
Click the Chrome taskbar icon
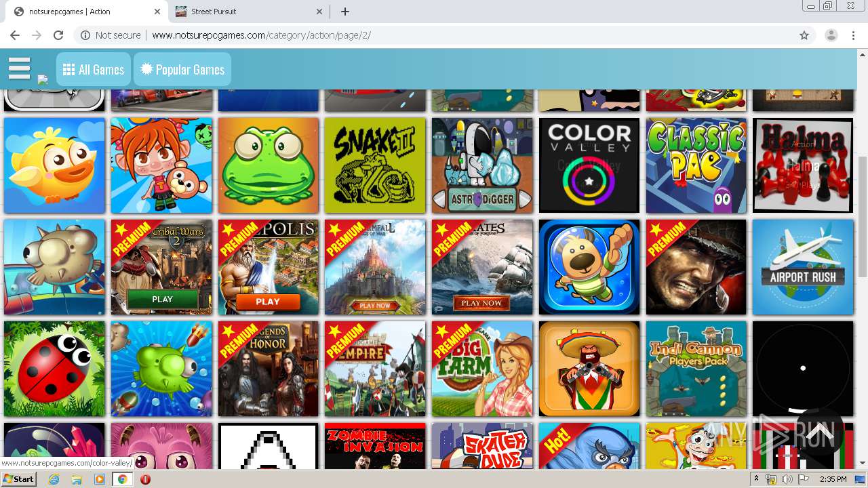tap(122, 479)
